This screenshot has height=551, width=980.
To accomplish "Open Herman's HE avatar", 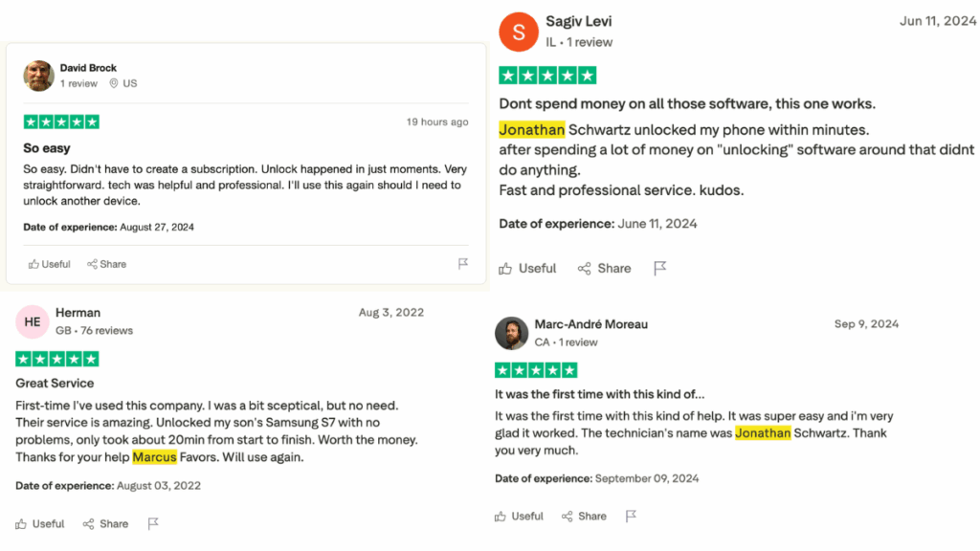I will pyautogui.click(x=33, y=321).
